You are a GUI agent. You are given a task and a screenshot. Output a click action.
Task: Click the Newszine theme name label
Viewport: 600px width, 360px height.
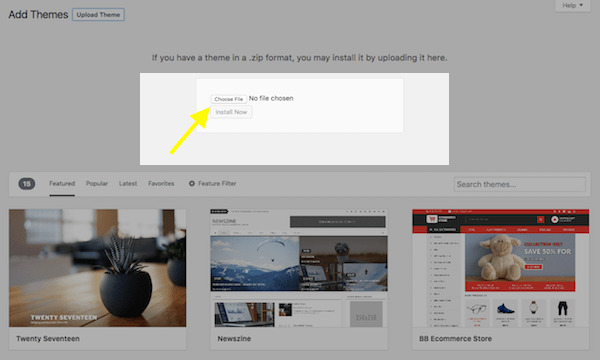234,339
